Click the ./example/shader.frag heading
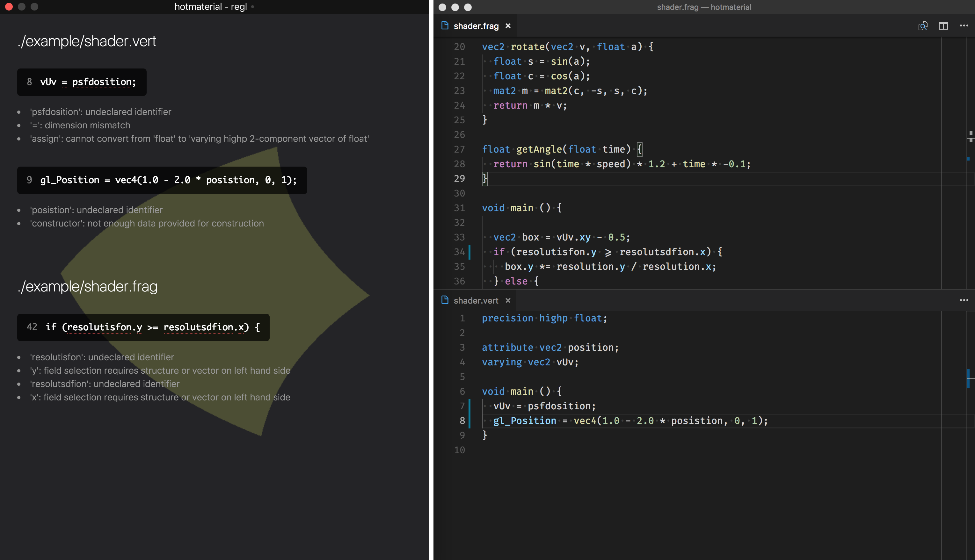Viewport: 975px width, 560px height. [x=87, y=287]
